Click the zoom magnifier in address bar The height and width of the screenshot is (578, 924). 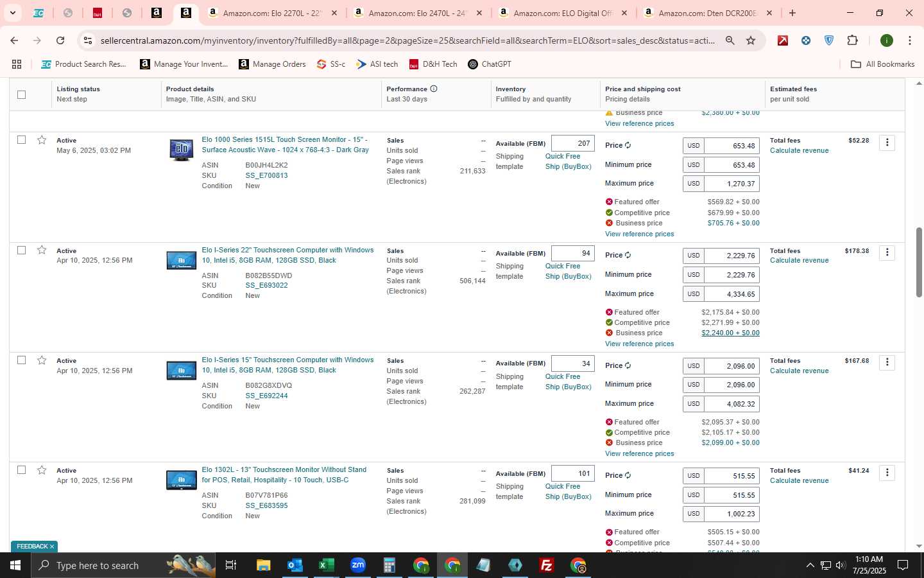tap(730, 40)
